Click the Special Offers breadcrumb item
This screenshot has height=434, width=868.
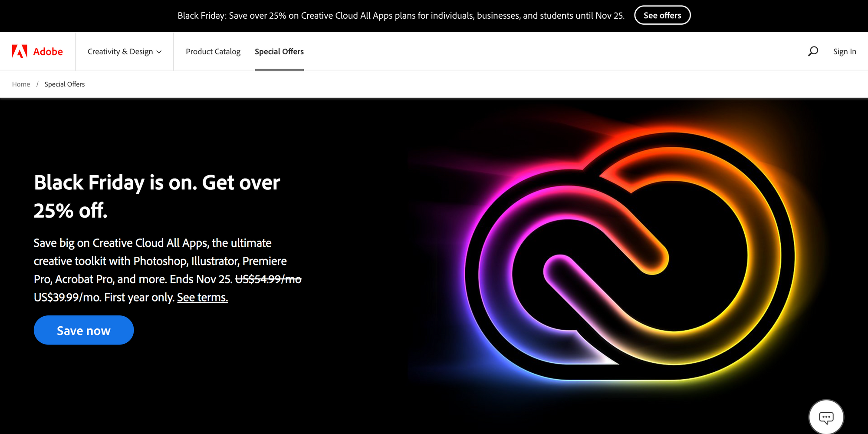pos(65,84)
